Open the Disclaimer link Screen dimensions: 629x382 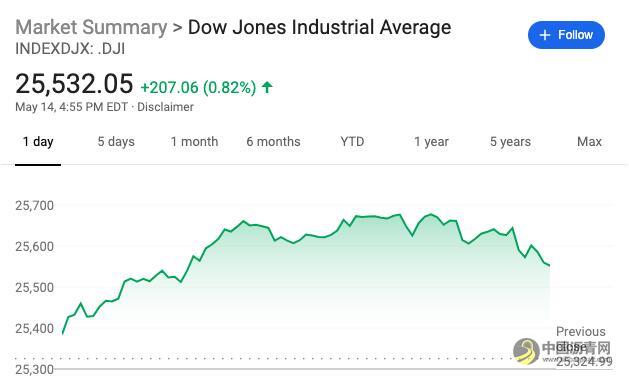point(165,107)
